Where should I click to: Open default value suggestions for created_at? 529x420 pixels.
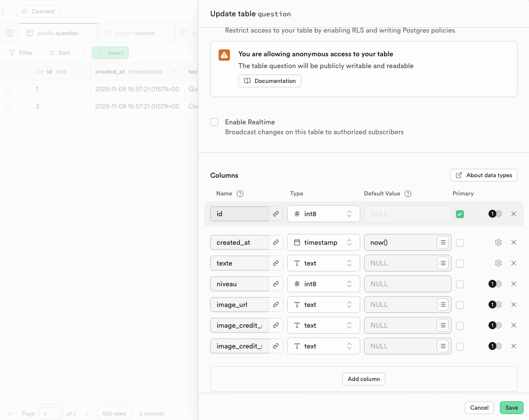click(x=443, y=242)
